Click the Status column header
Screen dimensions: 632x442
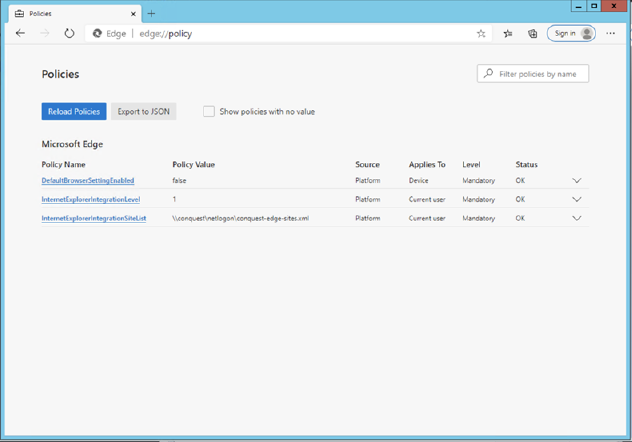click(526, 164)
